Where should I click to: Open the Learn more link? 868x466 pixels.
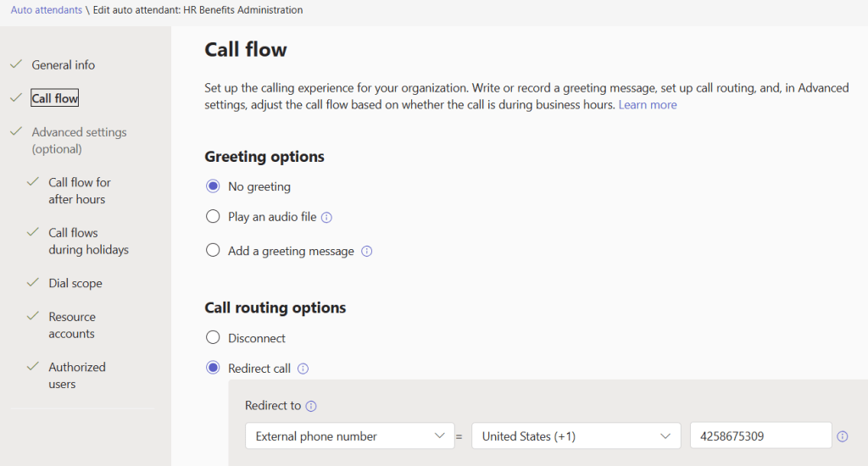click(648, 105)
